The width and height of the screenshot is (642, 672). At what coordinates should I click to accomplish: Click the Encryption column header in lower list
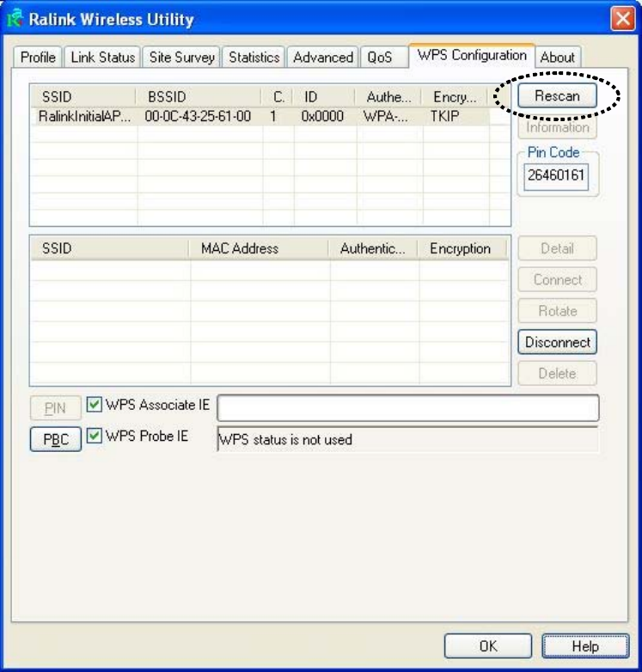(462, 248)
